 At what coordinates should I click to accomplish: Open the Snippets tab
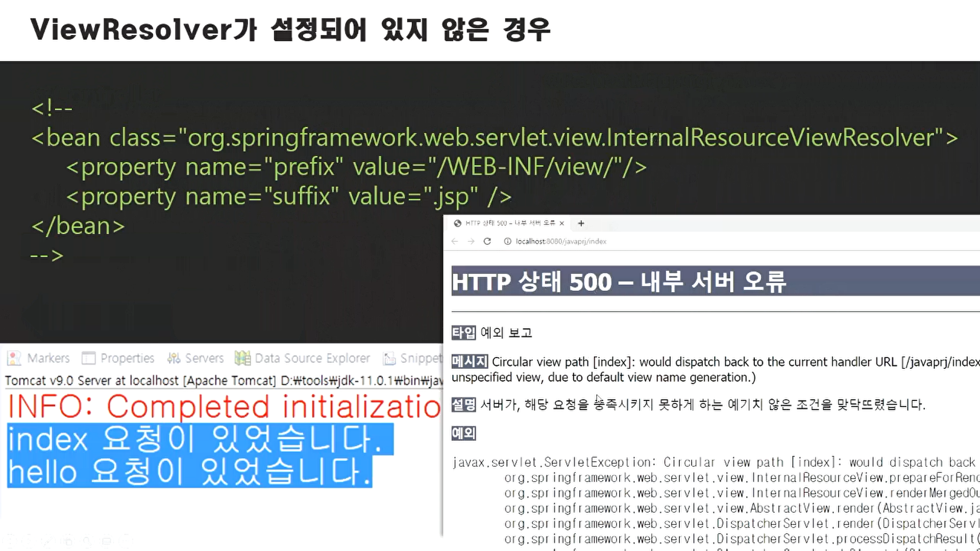412,358
